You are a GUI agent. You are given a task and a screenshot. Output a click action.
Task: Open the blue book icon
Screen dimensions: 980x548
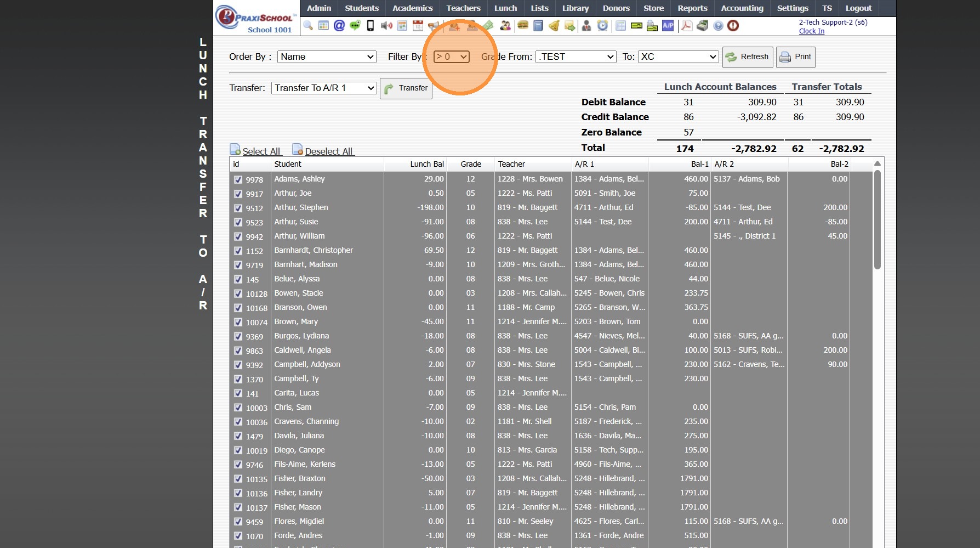[538, 26]
